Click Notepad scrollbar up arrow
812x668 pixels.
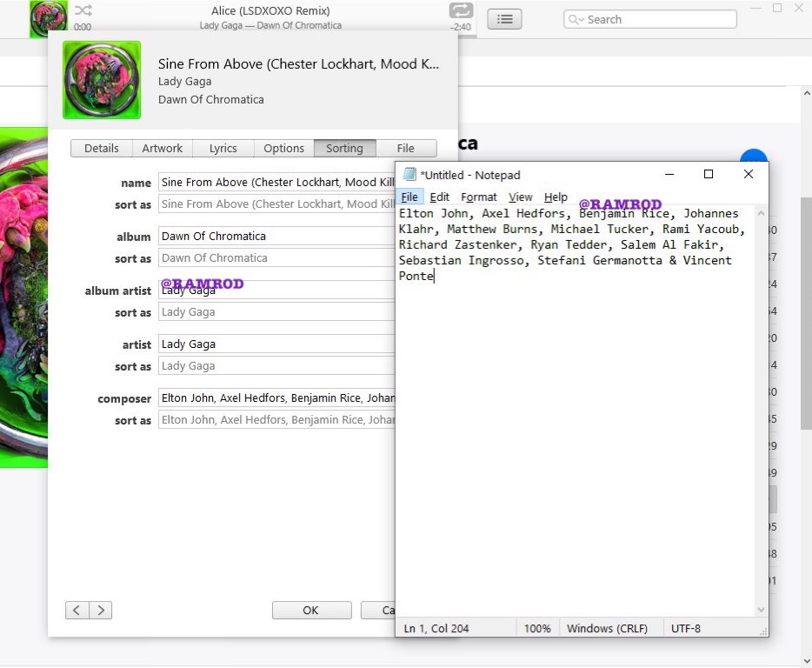[x=761, y=213]
